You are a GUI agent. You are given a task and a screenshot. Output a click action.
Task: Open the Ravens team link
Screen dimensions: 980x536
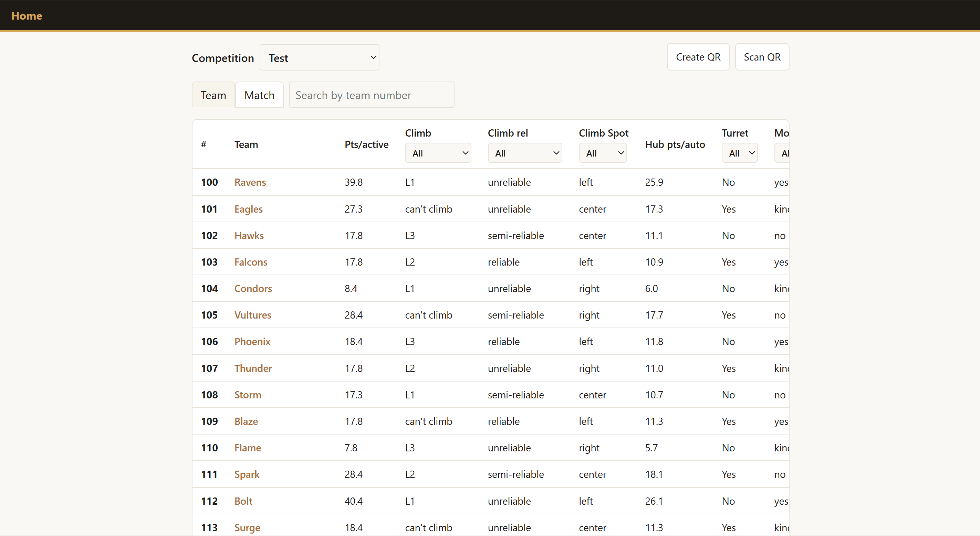[x=250, y=182]
